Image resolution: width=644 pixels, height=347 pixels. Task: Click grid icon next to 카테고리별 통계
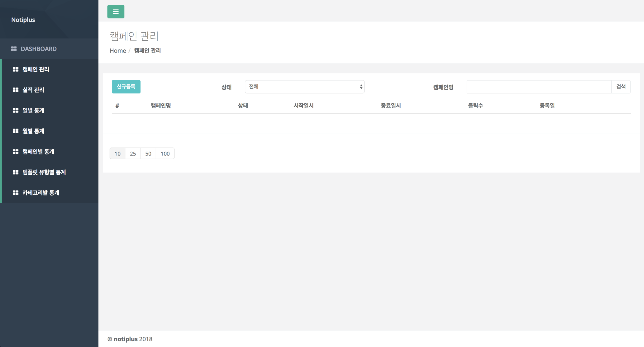coord(16,193)
